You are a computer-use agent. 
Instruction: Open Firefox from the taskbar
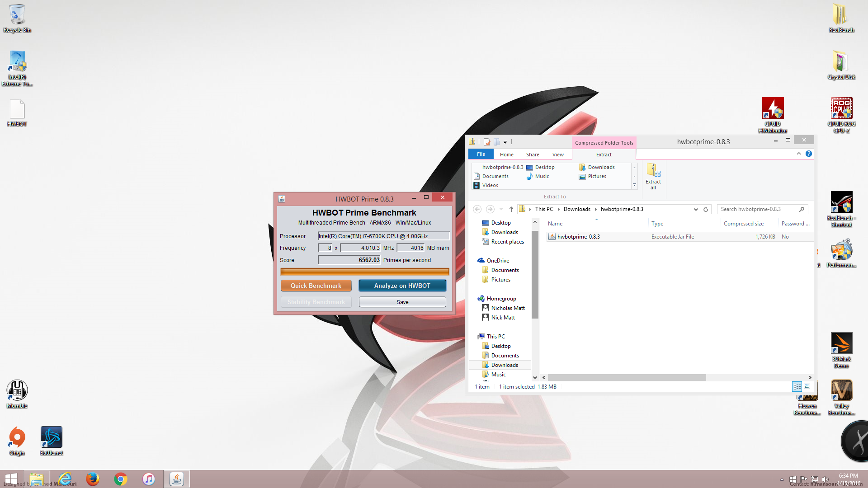[93, 479]
